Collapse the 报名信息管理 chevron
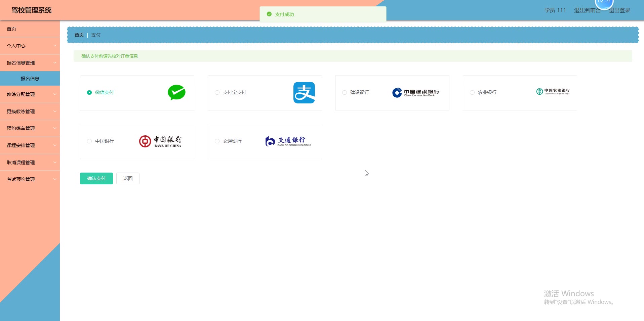Viewport: 644px width, 321px height. click(55, 63)
